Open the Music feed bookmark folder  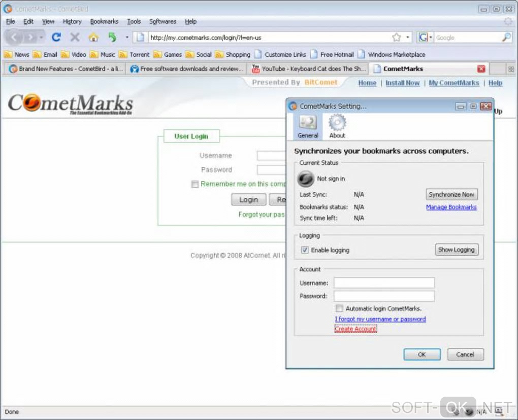(x=103, y=54)
